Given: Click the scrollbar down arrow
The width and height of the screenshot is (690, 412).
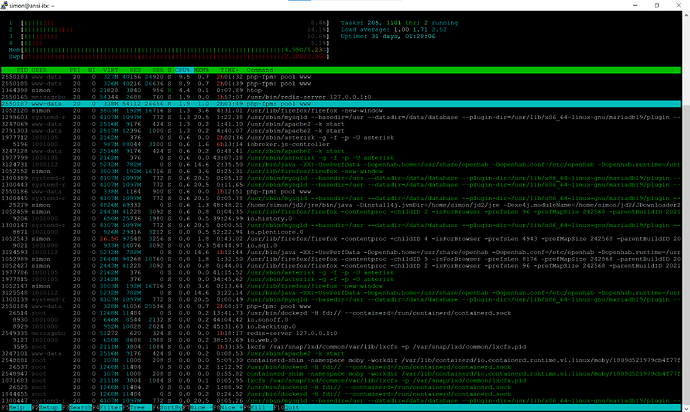Looking at the screenshot, I should pyautogui.click(x=686, y=408).
